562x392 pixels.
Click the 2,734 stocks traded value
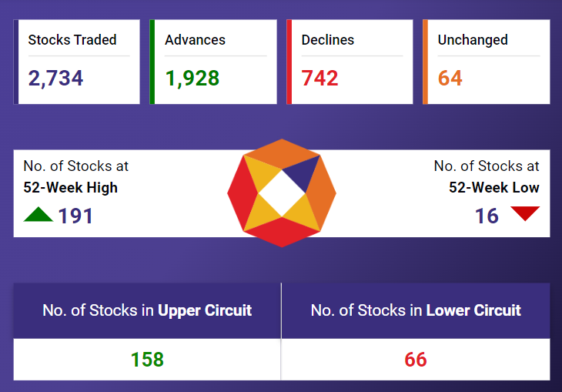coord(55,78)
